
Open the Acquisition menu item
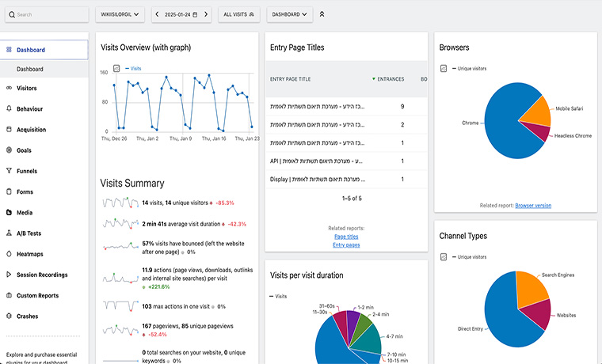click(x=32, y=129)
